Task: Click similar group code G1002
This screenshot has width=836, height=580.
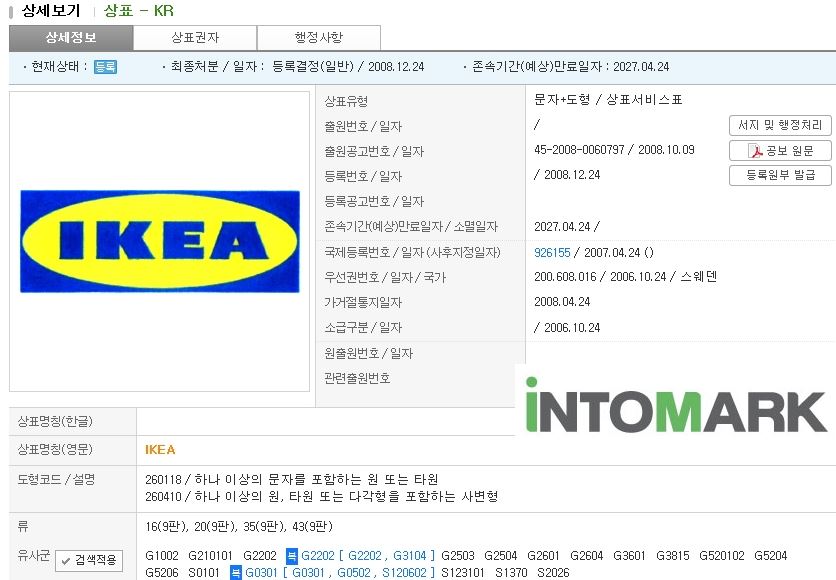Action: click(162, 556)
